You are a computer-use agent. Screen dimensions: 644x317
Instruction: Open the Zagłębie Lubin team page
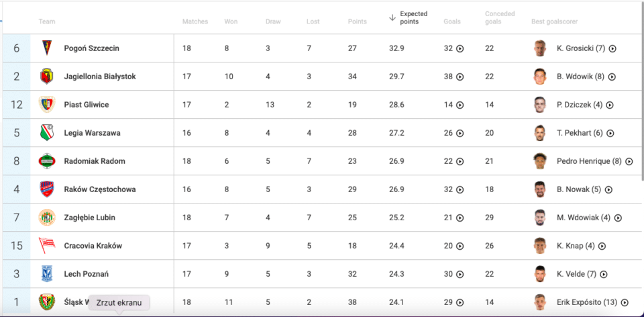[x=89, y=218]
